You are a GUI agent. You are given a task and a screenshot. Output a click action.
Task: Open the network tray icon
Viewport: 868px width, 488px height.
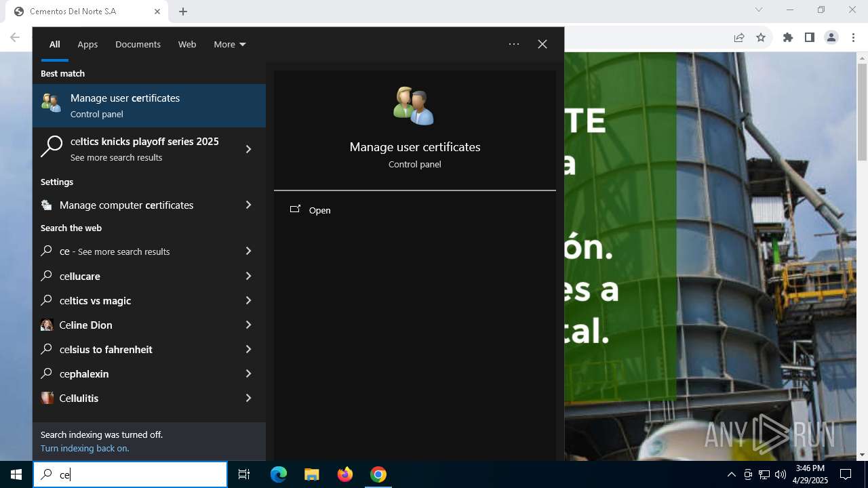pos(764,474)
